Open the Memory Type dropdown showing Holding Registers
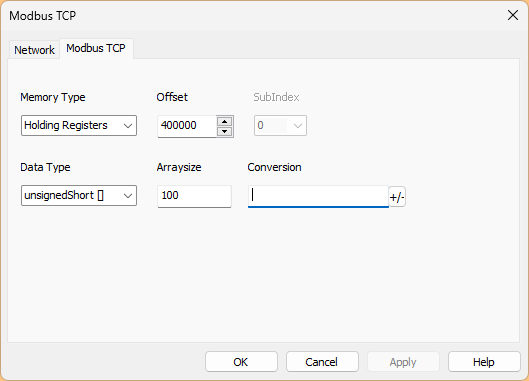Screen dimensions: 529x381 (x=79, y=126)
